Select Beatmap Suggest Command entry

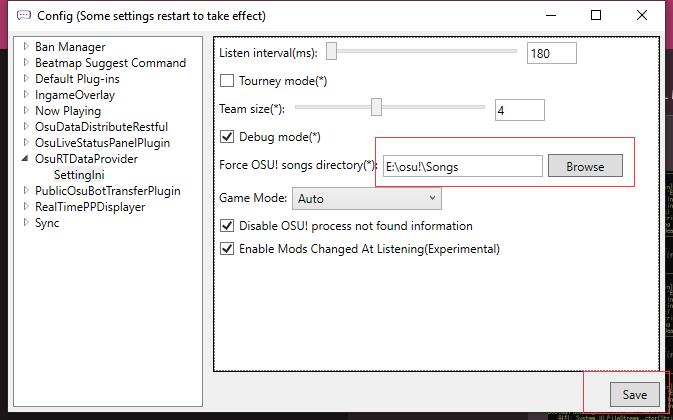110,63
